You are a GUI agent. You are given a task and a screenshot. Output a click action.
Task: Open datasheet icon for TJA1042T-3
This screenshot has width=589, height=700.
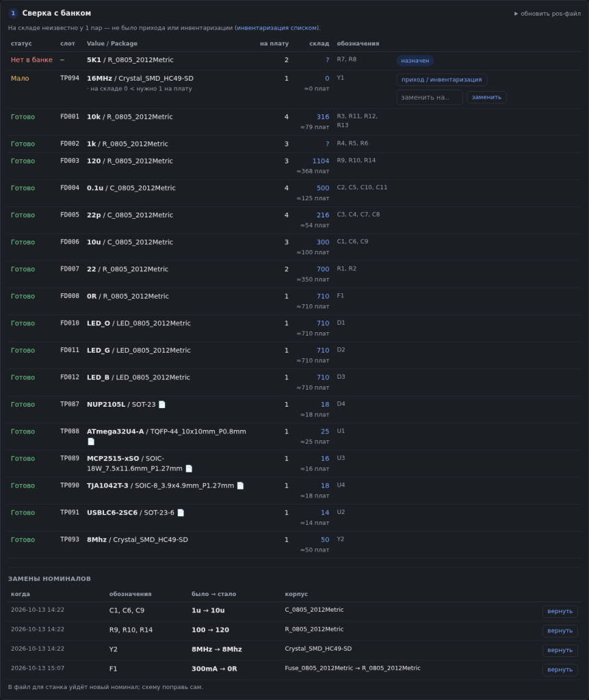pos(240,485)
